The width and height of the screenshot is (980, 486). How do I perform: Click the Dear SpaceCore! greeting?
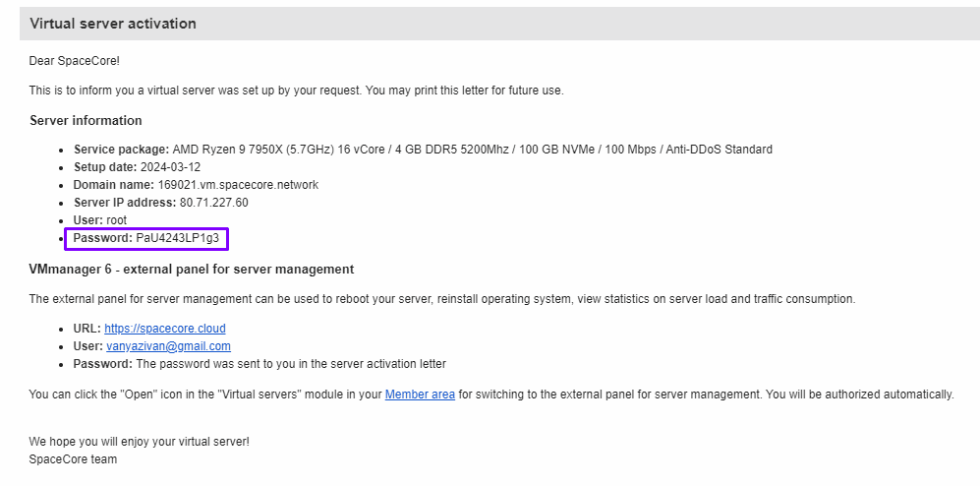point(74,61)
